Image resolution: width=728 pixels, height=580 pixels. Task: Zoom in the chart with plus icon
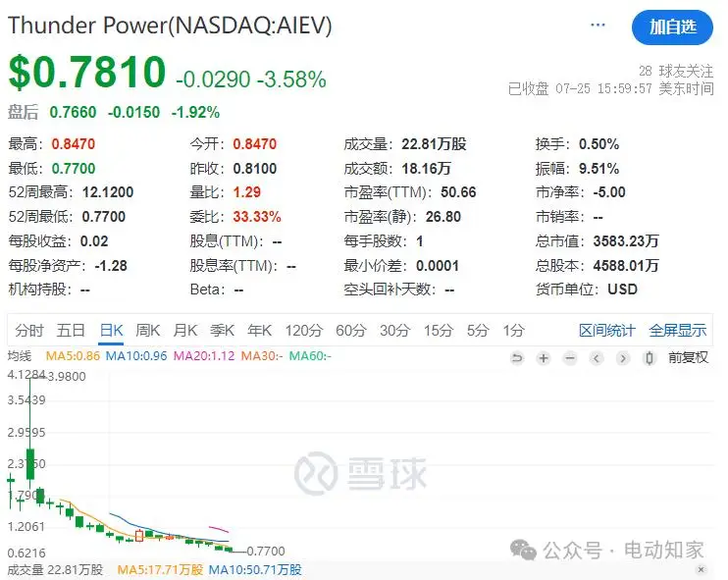pos(544,358)
